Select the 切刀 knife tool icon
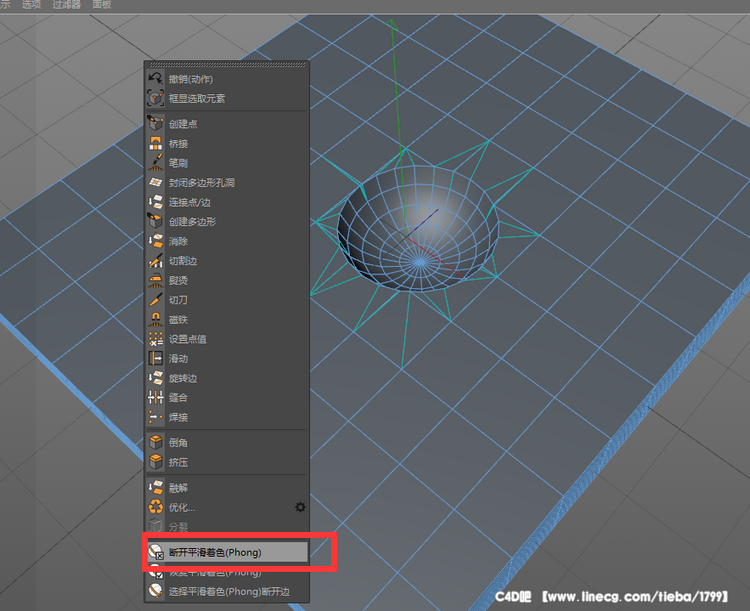Viewport: 750px width, 611px height. 155,300
